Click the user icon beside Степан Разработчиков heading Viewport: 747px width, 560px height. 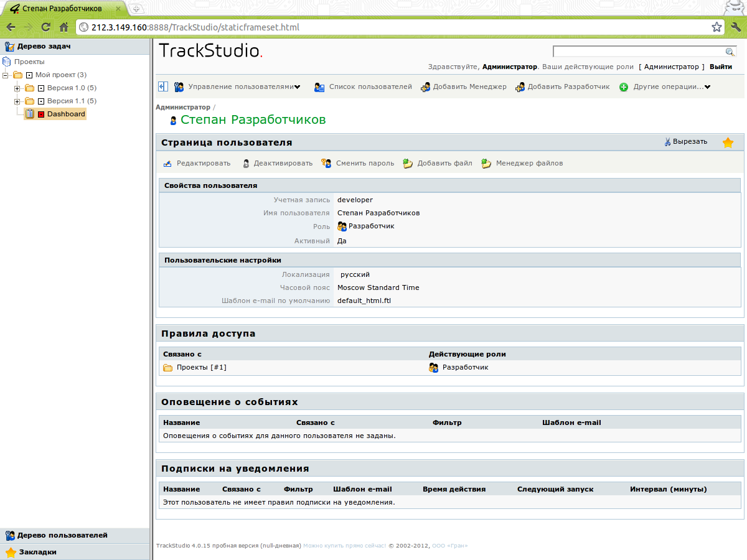coord(173,121)
